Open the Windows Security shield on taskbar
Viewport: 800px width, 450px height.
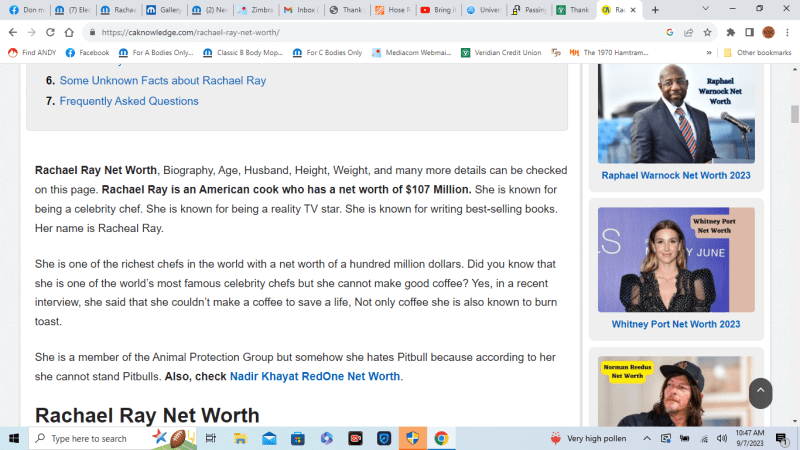click(413, 438)
